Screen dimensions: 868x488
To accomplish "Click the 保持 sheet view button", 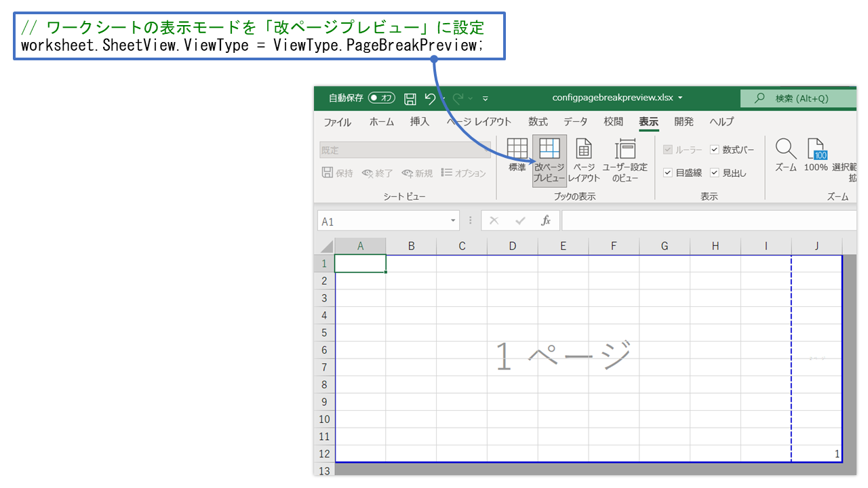I will [x=338, y=174].
